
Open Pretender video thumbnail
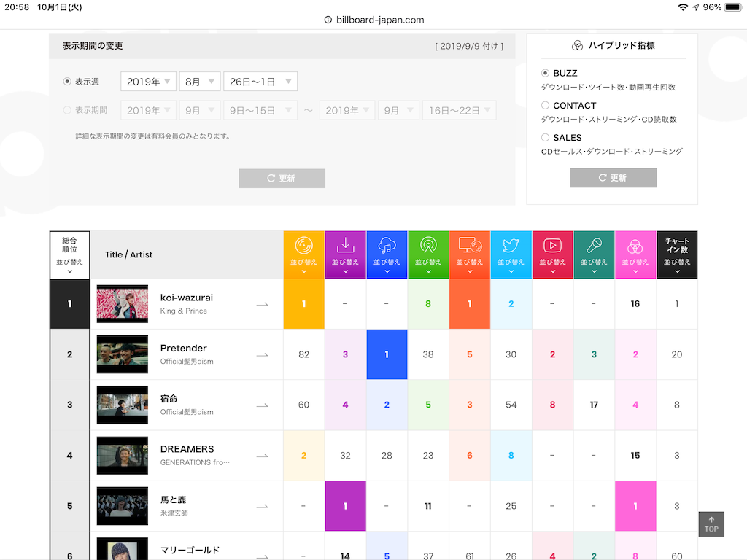[123, 354]
